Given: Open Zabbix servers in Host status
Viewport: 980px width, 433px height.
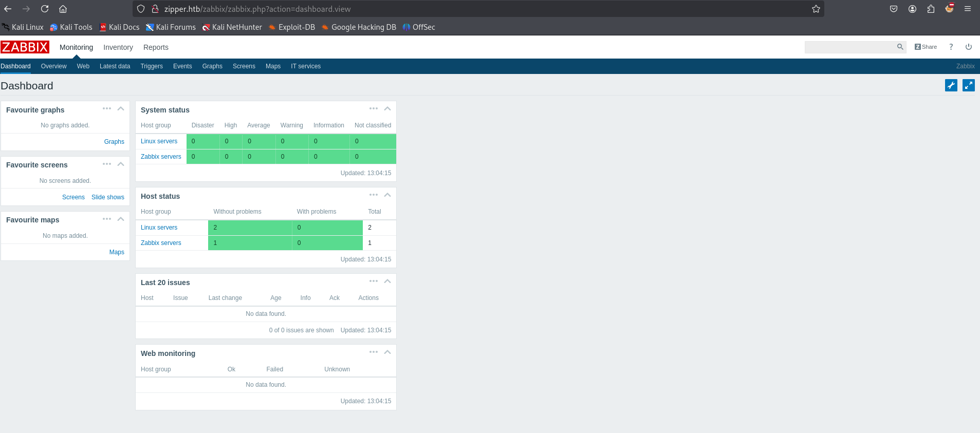Looking at the screenshot, I should [x=161, y=243].
